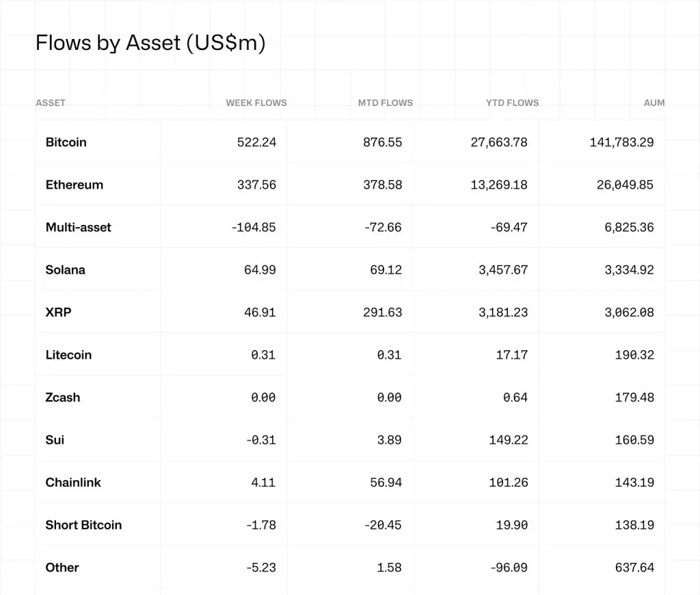Image resolution: width=700 pixels, height=595 pixels.
Task: Click the Flows by Asset title
Action: click(150, 44)
